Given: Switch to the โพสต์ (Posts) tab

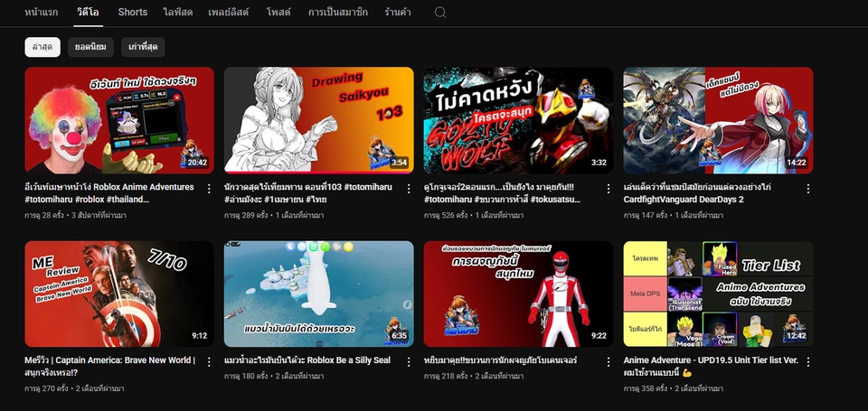Looking at the screenshot, I should click(279, 12).
